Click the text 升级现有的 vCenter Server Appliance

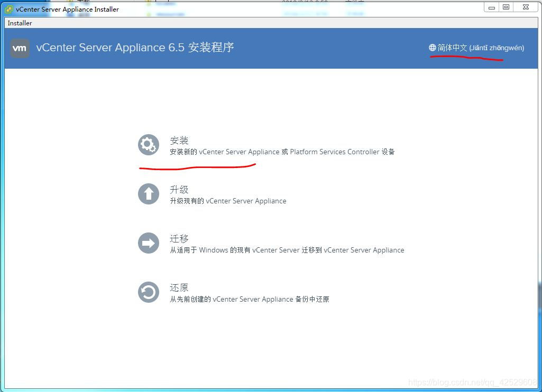(x=228, y=201)
